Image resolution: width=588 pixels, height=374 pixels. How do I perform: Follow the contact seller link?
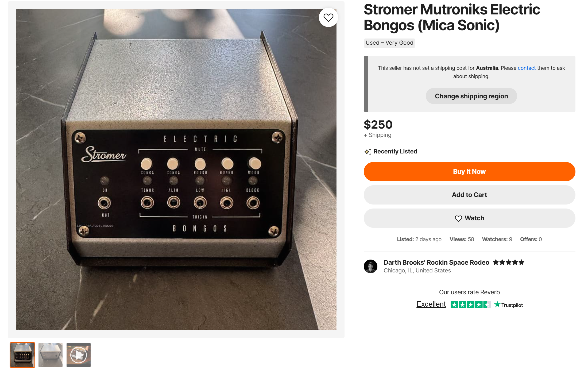click(527, 68)
